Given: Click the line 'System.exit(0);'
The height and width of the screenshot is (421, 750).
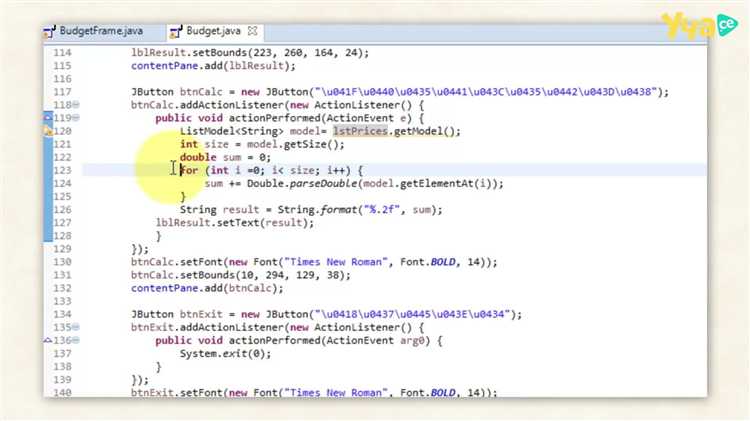Looking at the screenshot, I should pos(225,354).
